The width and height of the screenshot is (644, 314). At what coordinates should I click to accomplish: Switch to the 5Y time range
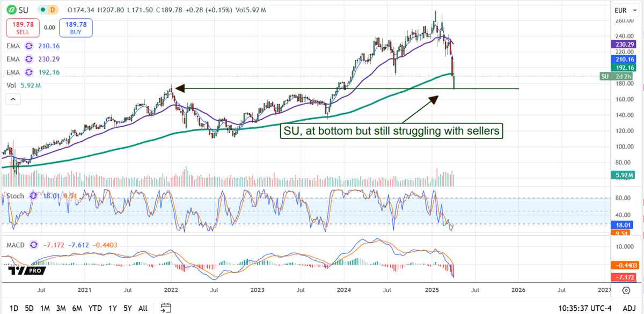pos(128,308)
